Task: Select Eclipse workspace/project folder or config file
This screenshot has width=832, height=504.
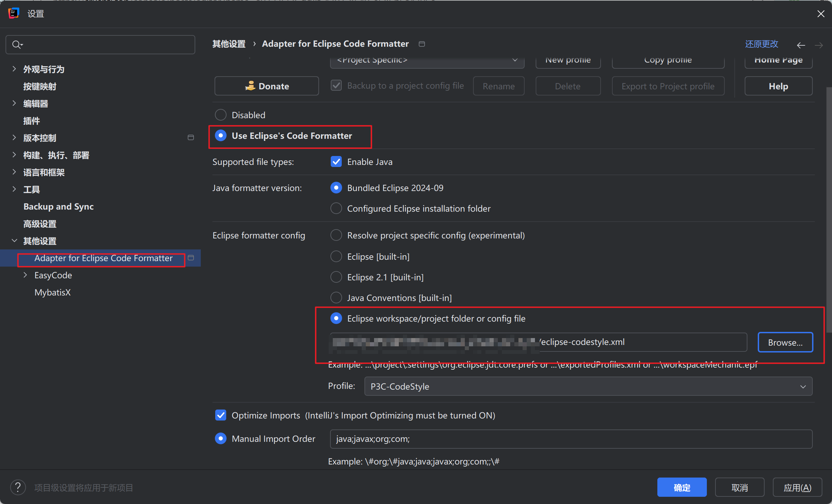Action: tap(336, 318)
